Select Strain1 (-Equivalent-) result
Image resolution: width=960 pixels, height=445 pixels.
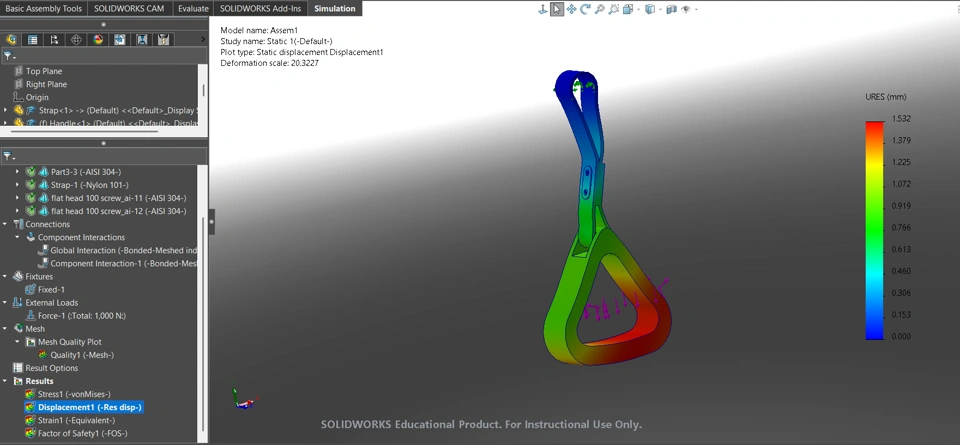68,421
